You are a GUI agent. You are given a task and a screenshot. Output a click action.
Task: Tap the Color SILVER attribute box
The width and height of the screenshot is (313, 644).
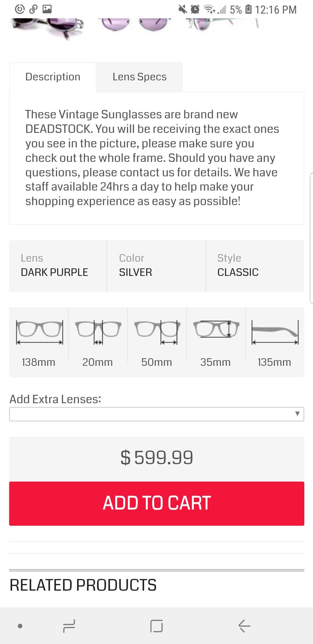click(156, 266)
